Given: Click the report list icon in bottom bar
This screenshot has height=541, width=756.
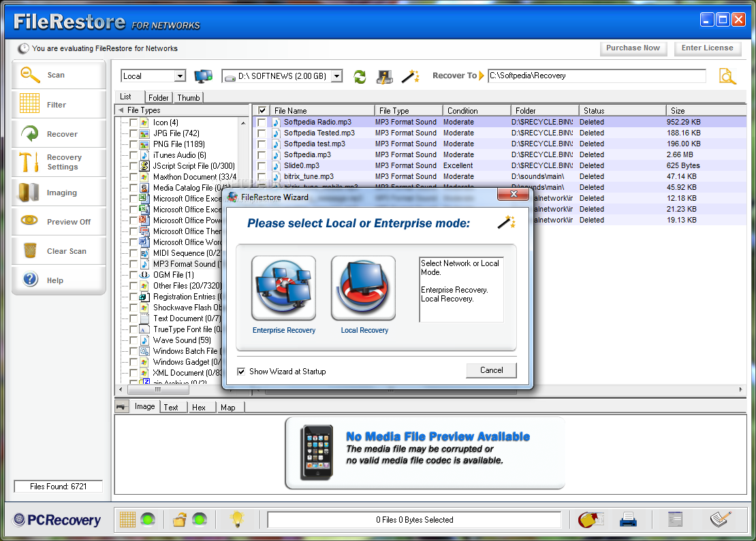Looking at the screenshot, I should (x=675, y=519).
